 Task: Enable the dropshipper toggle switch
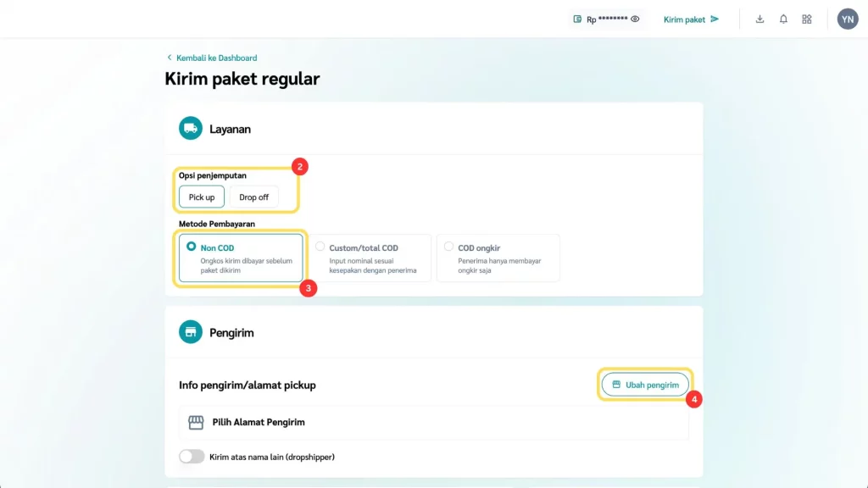[192, 457]
